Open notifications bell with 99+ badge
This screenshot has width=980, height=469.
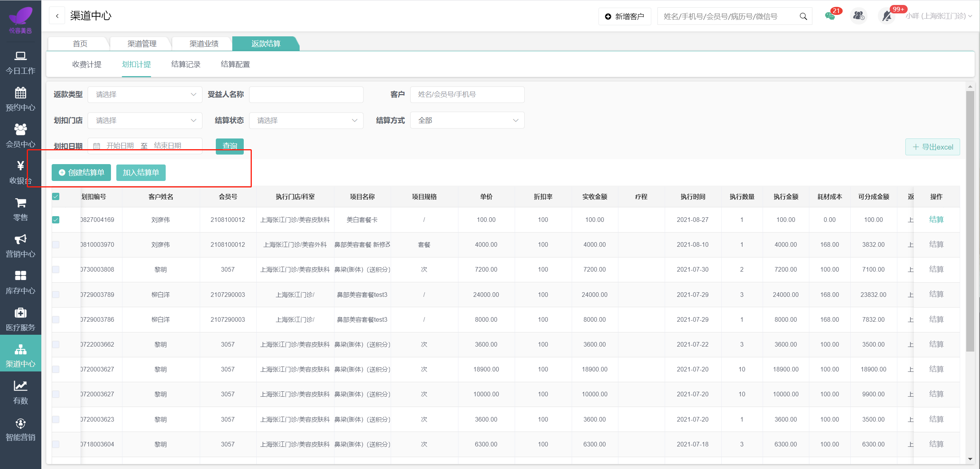click(887, 16)
